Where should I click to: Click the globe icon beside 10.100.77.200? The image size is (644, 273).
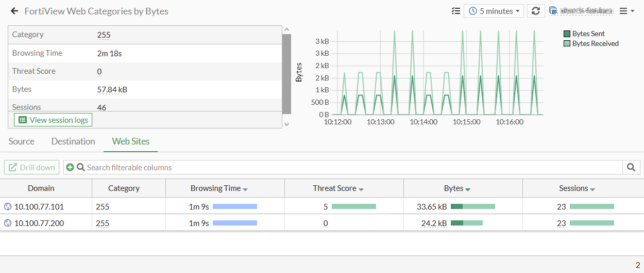point(7,223)
